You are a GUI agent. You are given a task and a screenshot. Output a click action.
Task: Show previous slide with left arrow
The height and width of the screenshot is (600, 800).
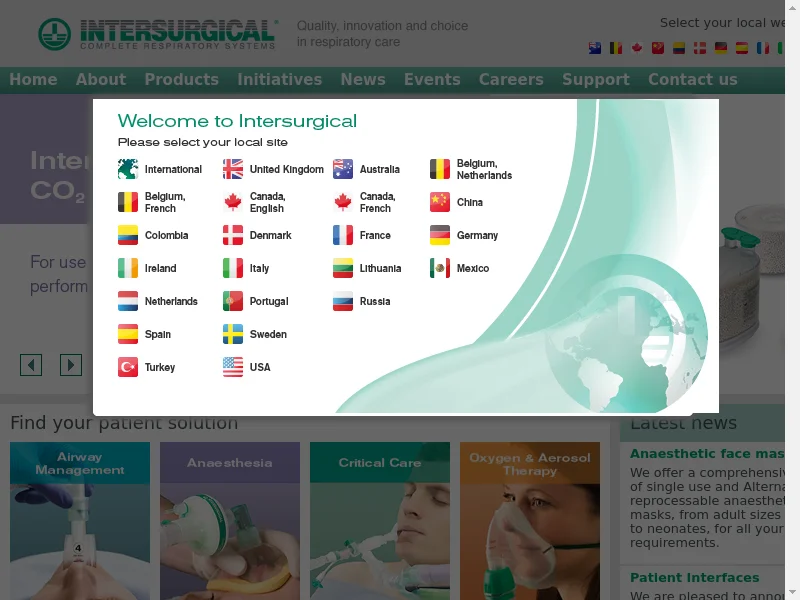coord(31,365)
